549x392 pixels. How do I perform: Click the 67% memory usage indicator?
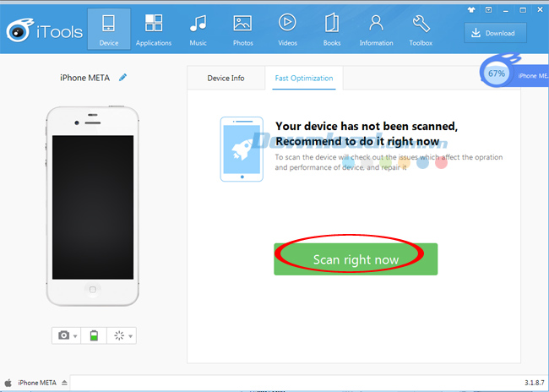497,73
